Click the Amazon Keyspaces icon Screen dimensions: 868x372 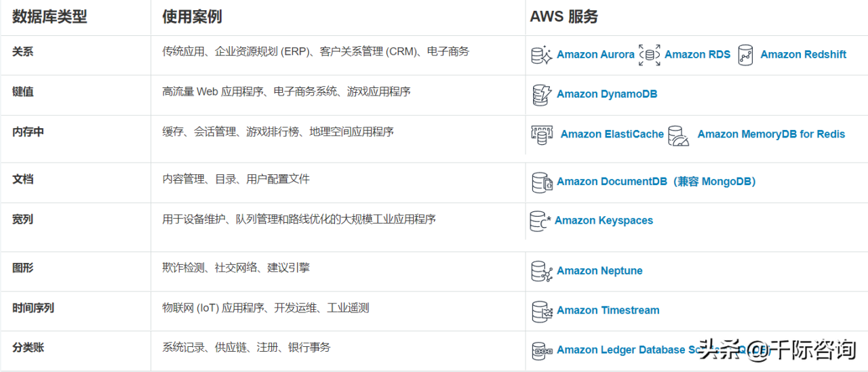tap(540, 221)
